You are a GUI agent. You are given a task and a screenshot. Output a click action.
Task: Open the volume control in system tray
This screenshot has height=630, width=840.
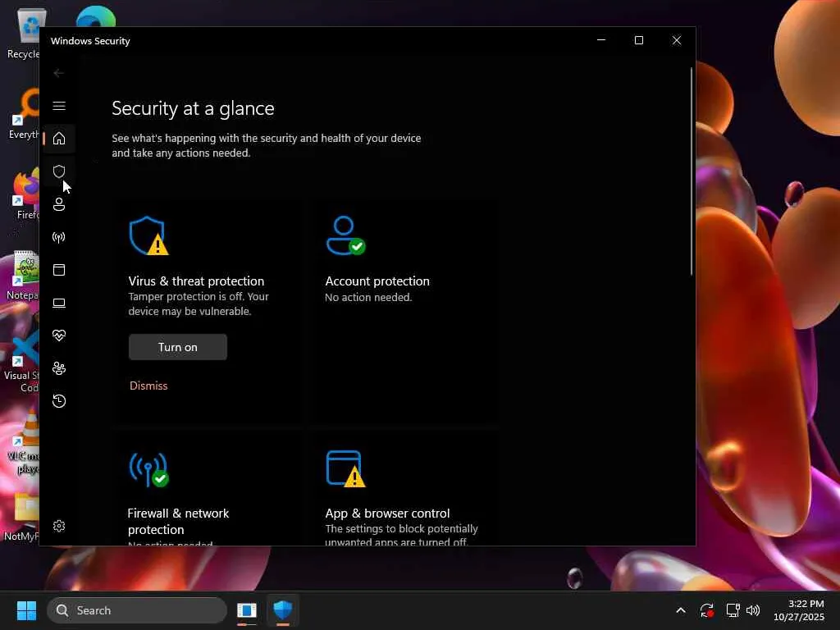point(753,610)
